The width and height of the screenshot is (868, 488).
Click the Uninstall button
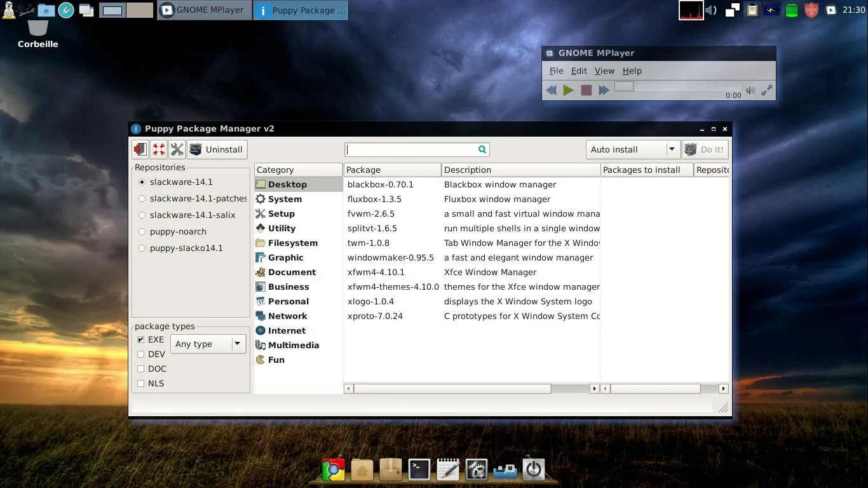point(217,149)
